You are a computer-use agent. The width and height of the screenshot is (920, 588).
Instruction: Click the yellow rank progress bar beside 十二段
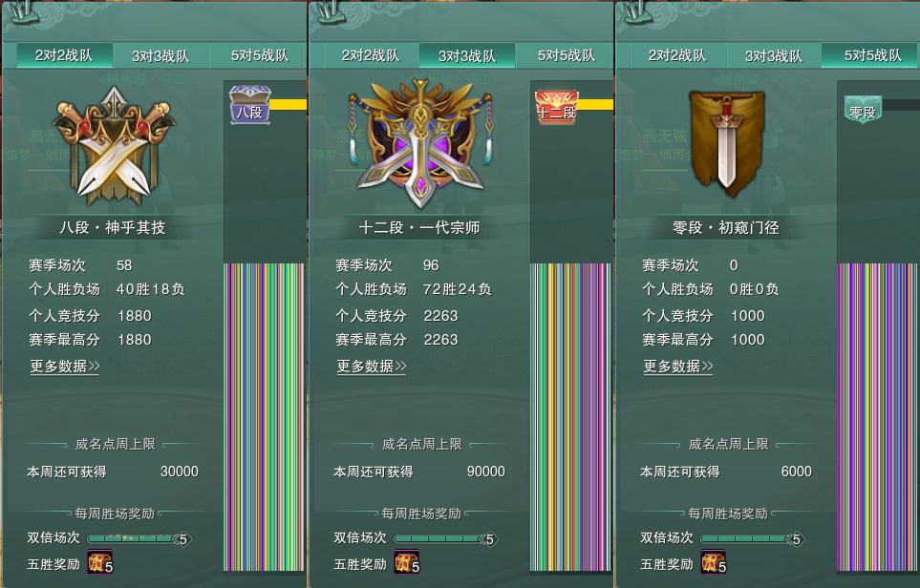click(595, 105)
